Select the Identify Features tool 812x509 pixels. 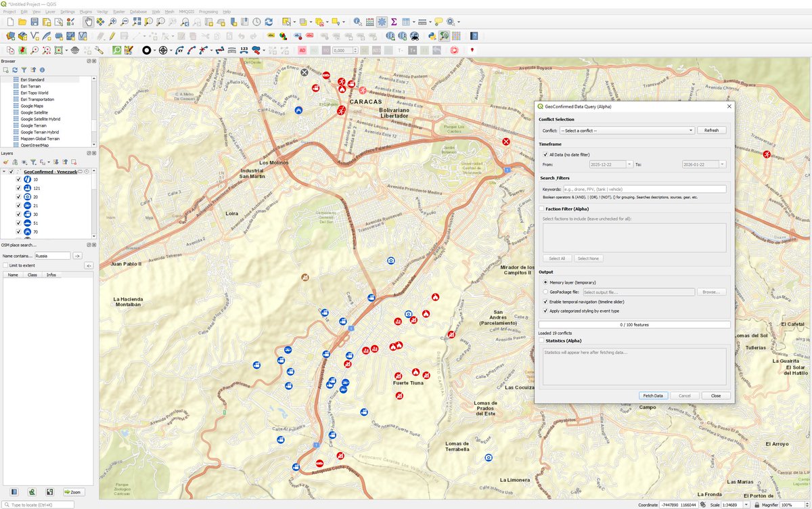357,22
